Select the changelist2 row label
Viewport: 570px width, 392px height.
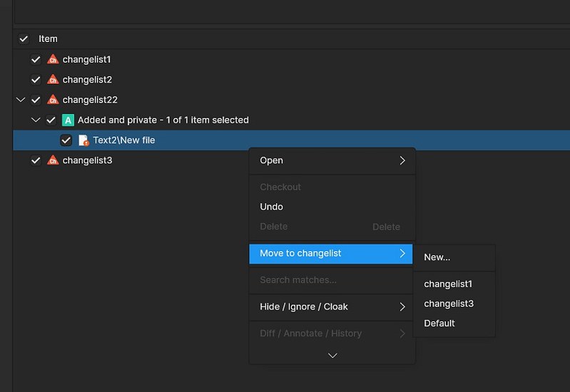coord(87,80)
